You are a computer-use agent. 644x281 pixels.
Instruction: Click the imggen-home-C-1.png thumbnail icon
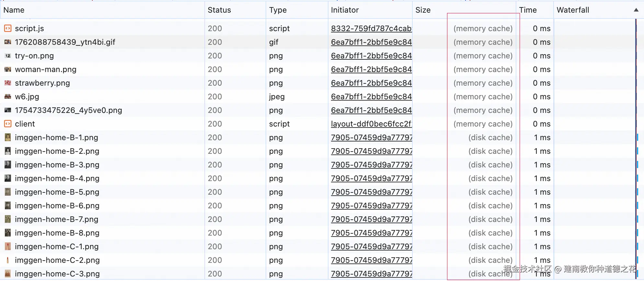tap(8, 247)
